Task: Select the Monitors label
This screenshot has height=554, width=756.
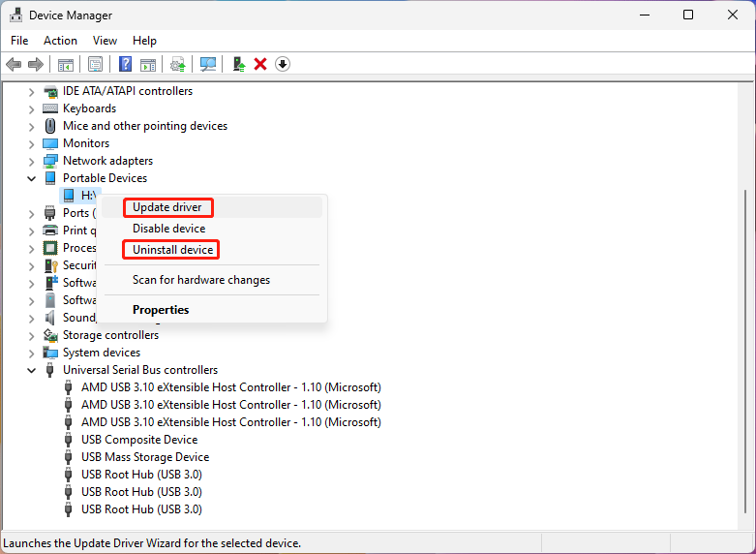Action: [86, 143]
